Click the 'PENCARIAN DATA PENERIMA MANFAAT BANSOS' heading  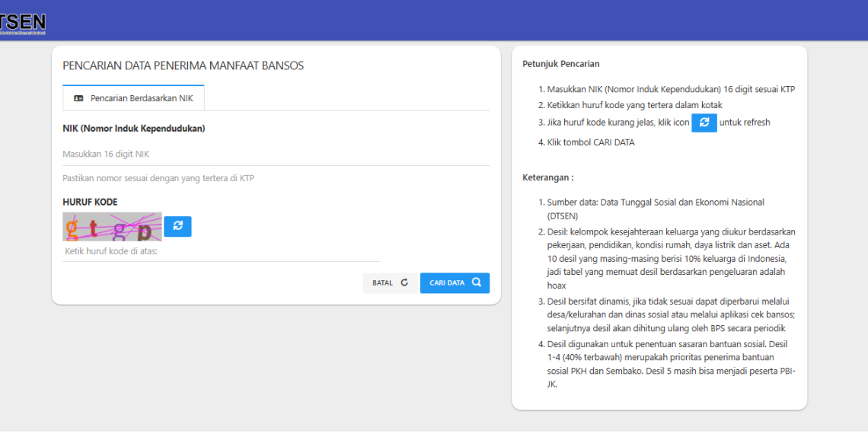click(x=183, y=65)
